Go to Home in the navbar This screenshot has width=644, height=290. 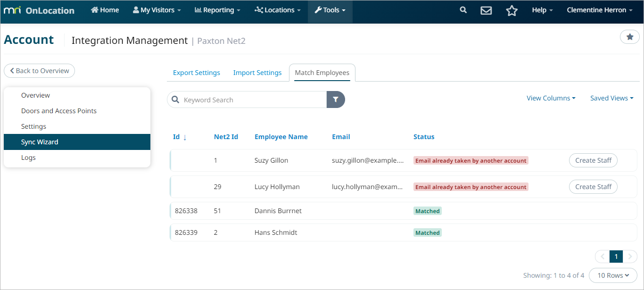[105, 10]
